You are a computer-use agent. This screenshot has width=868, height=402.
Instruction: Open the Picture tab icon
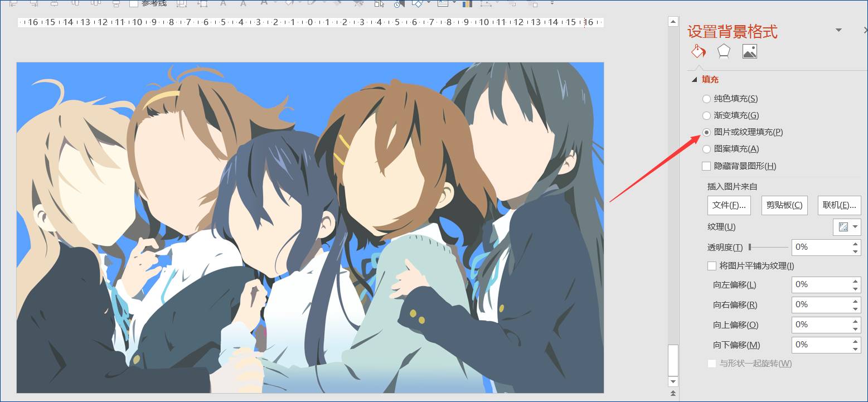[x=750, y=51]
